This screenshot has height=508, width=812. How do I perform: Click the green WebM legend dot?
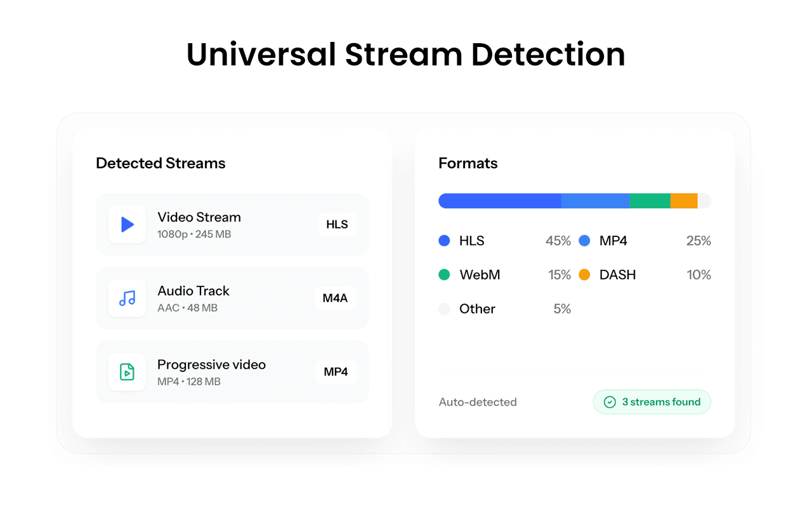point(444,275)
